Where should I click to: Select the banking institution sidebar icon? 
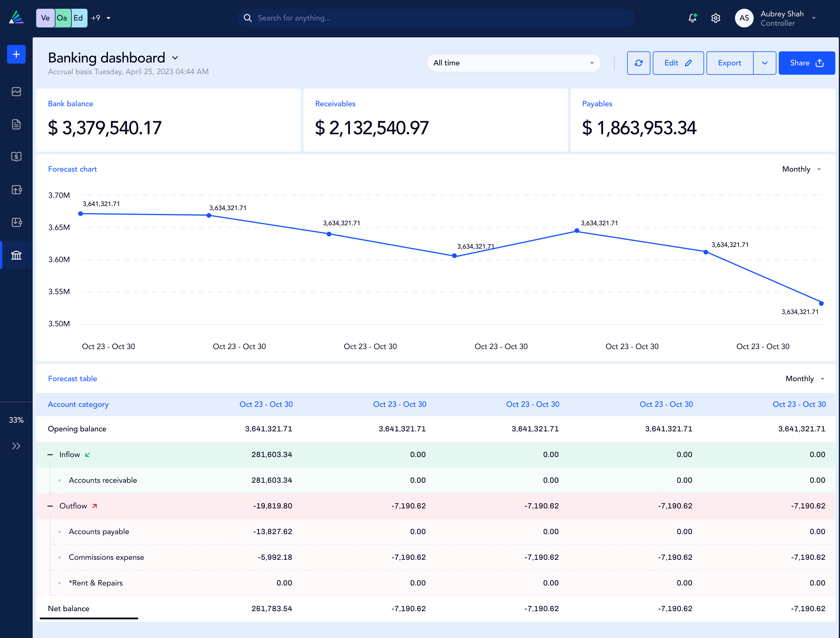(16, 255)
